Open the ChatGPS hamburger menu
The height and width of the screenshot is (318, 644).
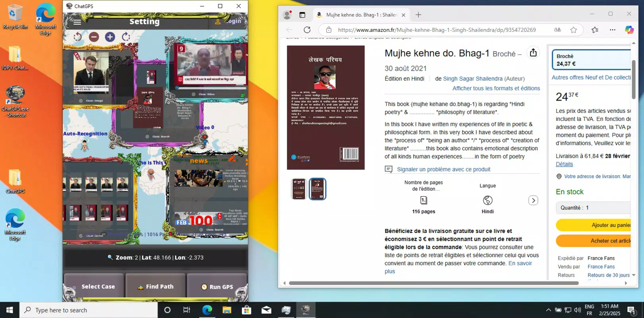[x=77, y=22]
